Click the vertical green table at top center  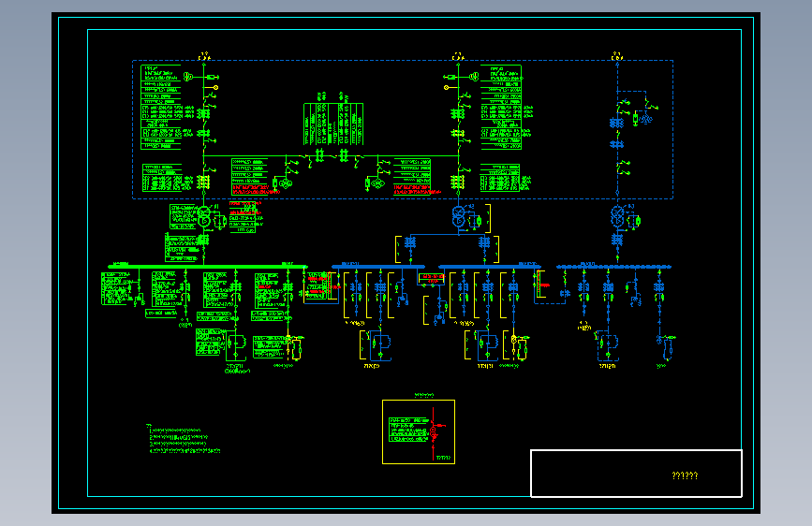point(333,124)
